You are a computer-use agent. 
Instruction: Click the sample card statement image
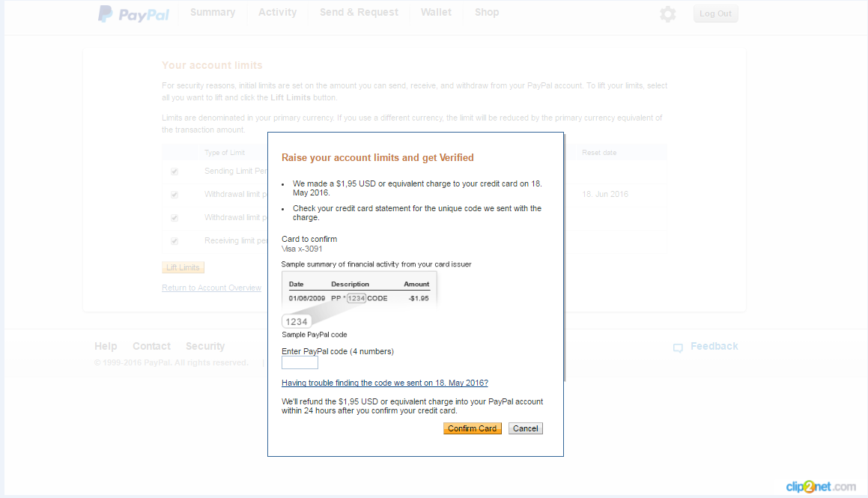pos(359,300)
